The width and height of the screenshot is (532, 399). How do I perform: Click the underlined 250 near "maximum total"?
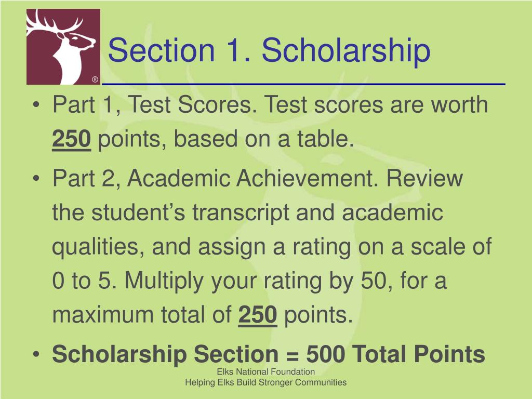[258, 314]
